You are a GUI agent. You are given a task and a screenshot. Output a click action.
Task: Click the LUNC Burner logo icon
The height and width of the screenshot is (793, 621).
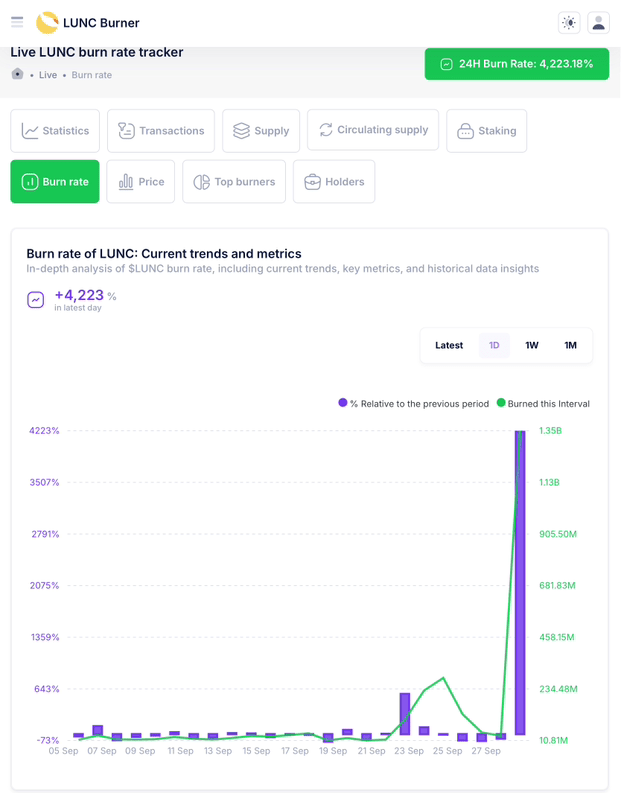coord(47,23)
